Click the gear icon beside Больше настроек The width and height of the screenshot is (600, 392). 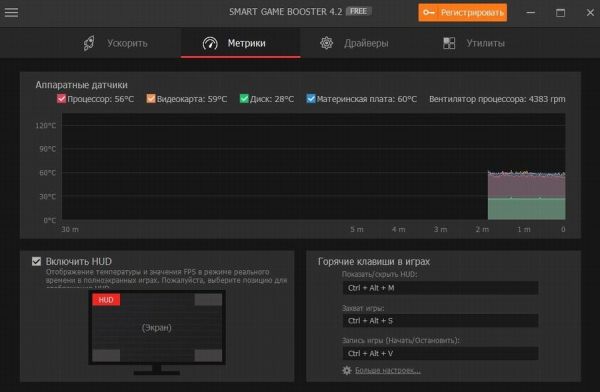tap(347, 370)
